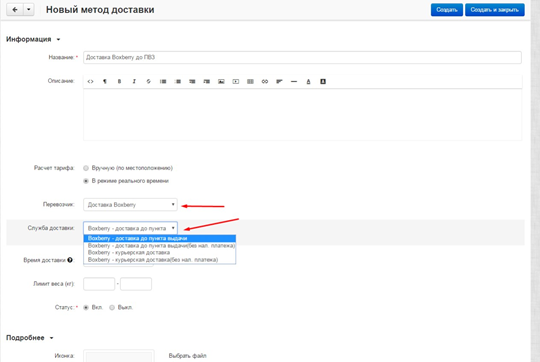Apply bold formatting in description editor
Viewport: 540px width, 362px height.
[119, 82]
